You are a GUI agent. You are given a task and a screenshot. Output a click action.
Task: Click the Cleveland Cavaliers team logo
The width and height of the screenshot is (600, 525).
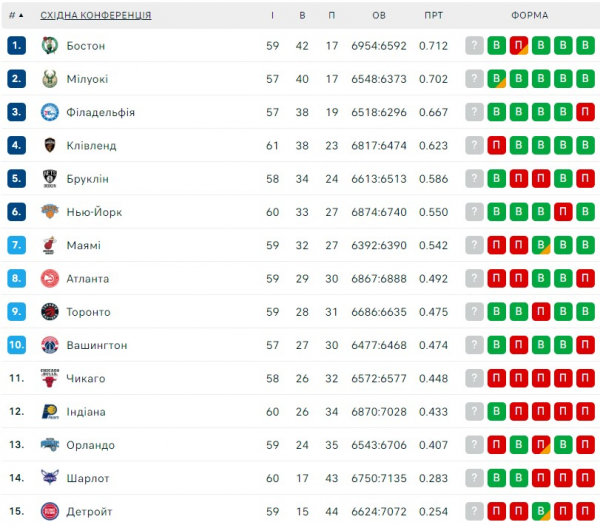[50, 145]
